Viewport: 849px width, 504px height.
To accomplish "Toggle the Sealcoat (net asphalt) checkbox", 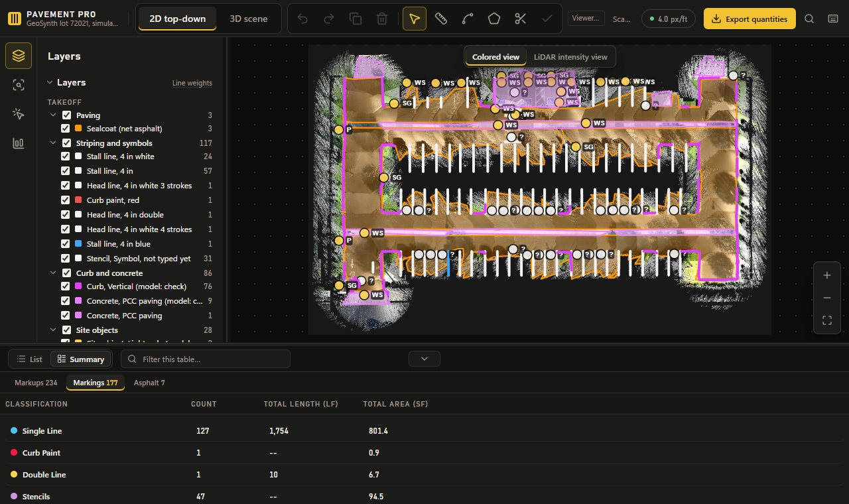I will [65, 129].
